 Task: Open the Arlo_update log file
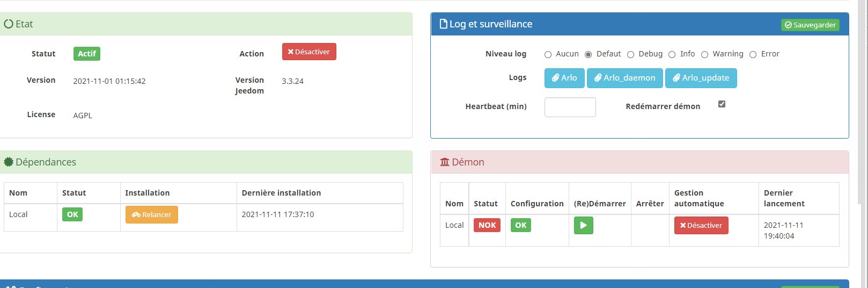(x=701, y=78)
